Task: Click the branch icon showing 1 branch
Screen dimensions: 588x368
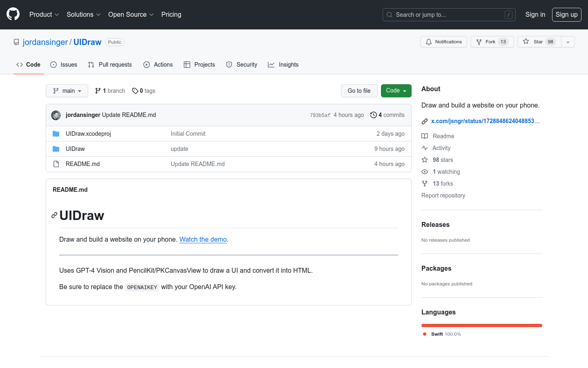Action: [x=98, y=91]
